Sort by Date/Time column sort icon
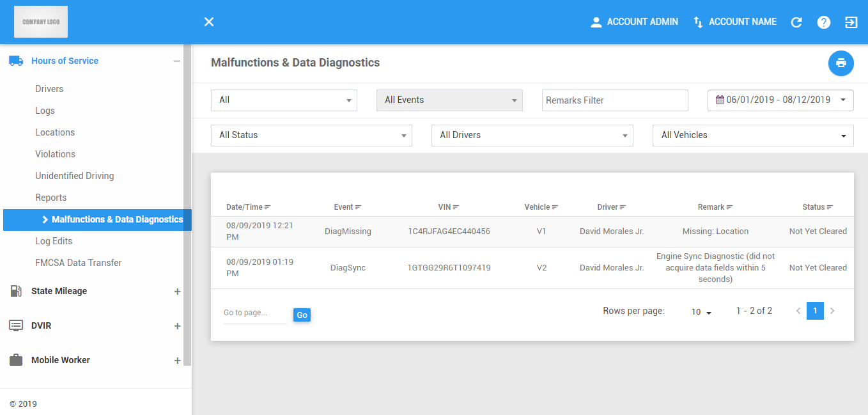This screenshot has width=868, height=415. coord(268,207)
